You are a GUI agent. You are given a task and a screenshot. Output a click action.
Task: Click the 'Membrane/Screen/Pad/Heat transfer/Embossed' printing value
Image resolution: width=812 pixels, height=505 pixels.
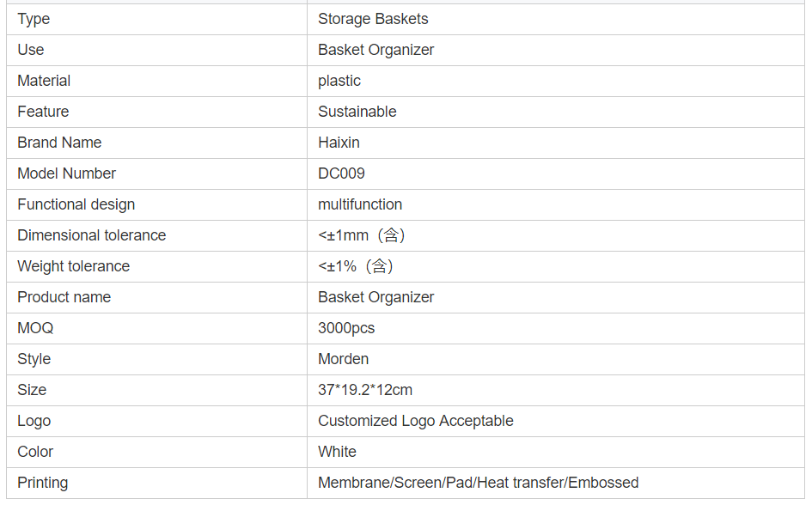[x=478, y=483]
